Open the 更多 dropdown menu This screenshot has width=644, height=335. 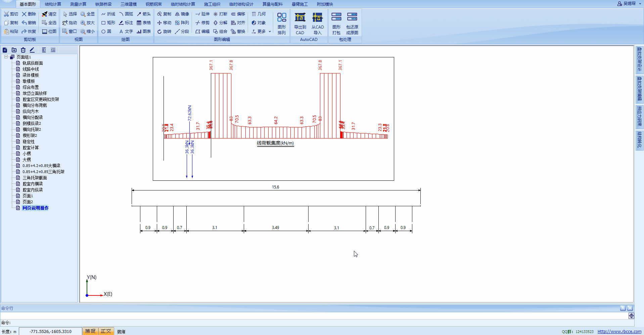261,32
